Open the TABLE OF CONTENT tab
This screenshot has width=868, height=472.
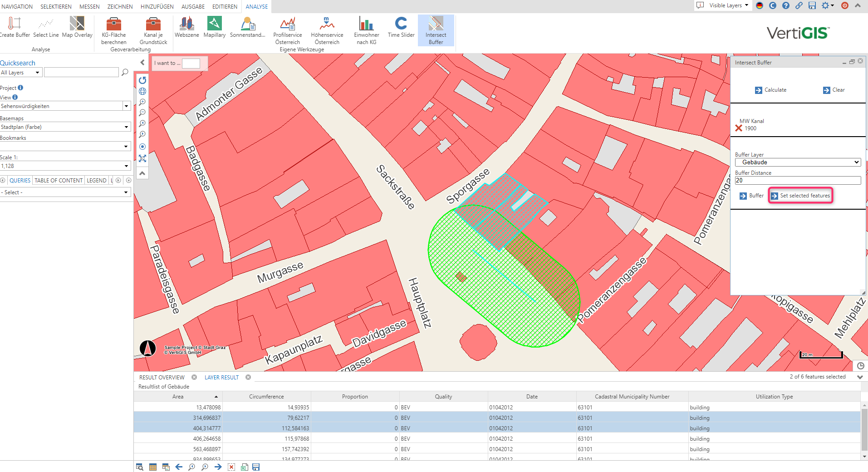click(x=59, y=180)
